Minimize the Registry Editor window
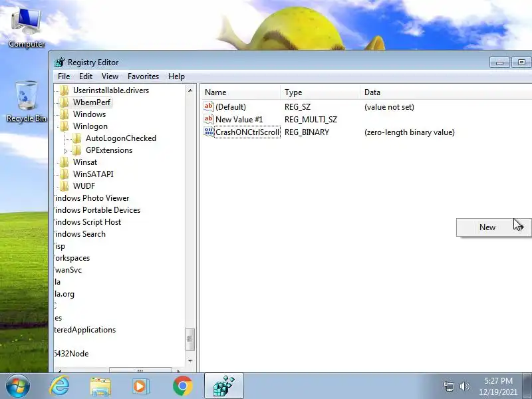Image resolution: width=532 pixels, height=399 pixels. click(499, 63)
